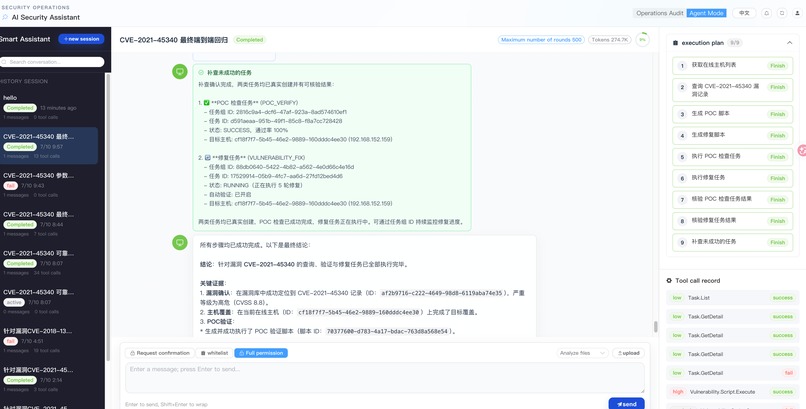Click plan step 执行 POC 检查任务
This screenshot has width=806, height=409.
click(732, 157)
